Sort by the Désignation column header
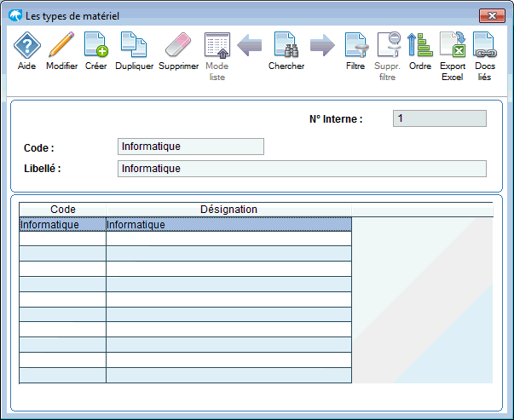Viewport: 514px width, 420px height. [228, 210]
